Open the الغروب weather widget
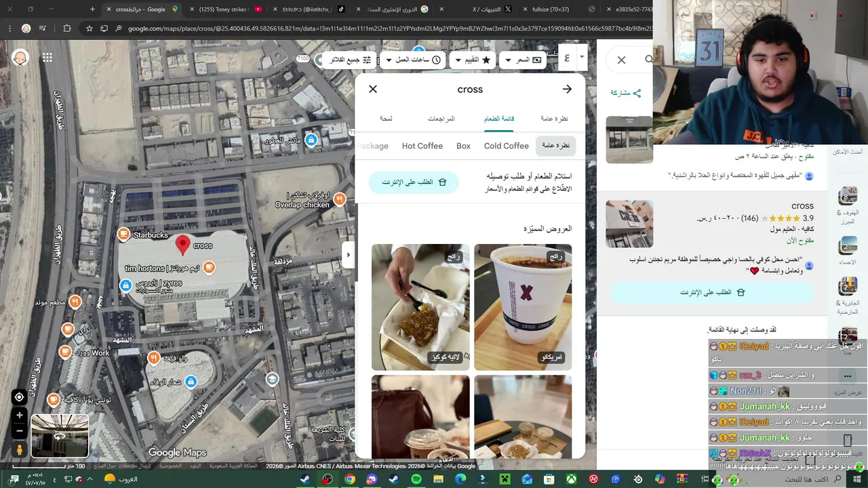 pos(121,479)
